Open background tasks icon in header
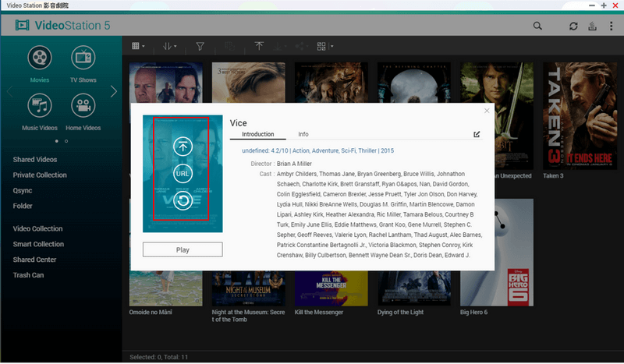The width and height of the screenshot is (624, 364). (592, 26)
